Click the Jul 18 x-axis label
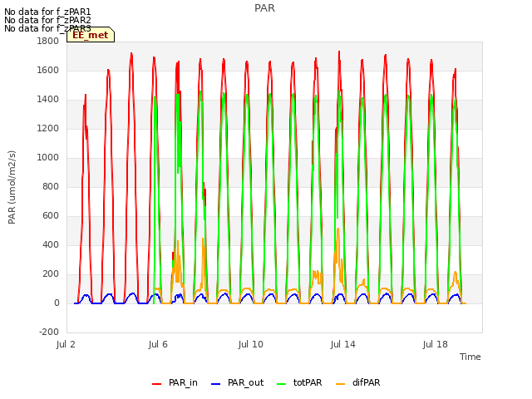Viewport: 532px width, 399px height. tap(436, 344)
